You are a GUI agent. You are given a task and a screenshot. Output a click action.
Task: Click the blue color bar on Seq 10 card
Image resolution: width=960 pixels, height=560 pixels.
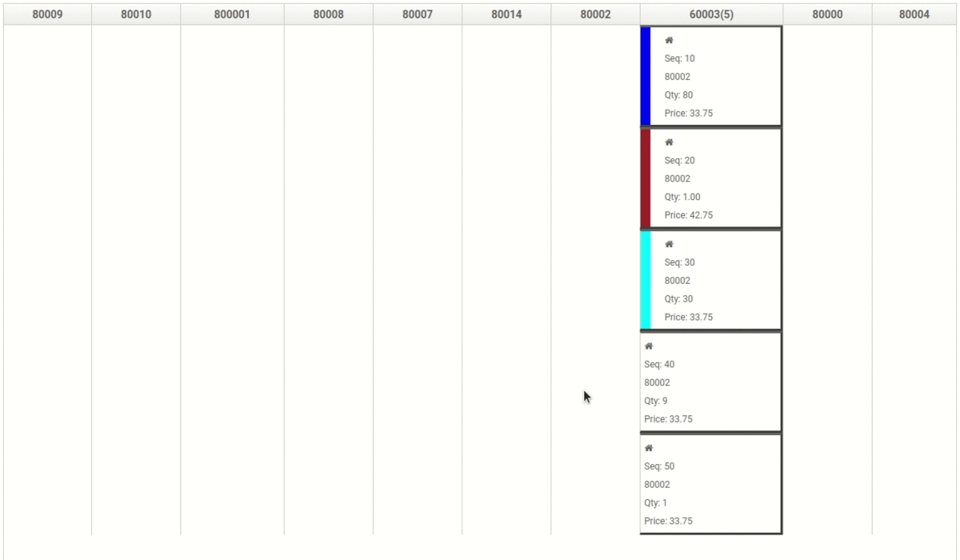(646, 77)
